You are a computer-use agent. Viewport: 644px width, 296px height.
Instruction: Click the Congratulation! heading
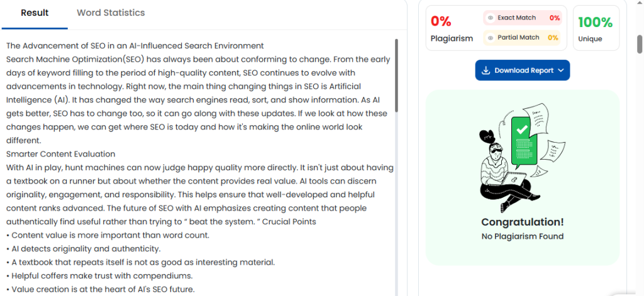(x=522, y=222)
